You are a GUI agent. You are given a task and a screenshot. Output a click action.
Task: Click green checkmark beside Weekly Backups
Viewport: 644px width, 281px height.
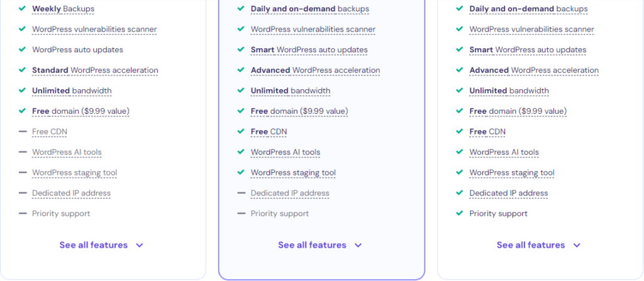pyautogui.click(x=22, y=9)
